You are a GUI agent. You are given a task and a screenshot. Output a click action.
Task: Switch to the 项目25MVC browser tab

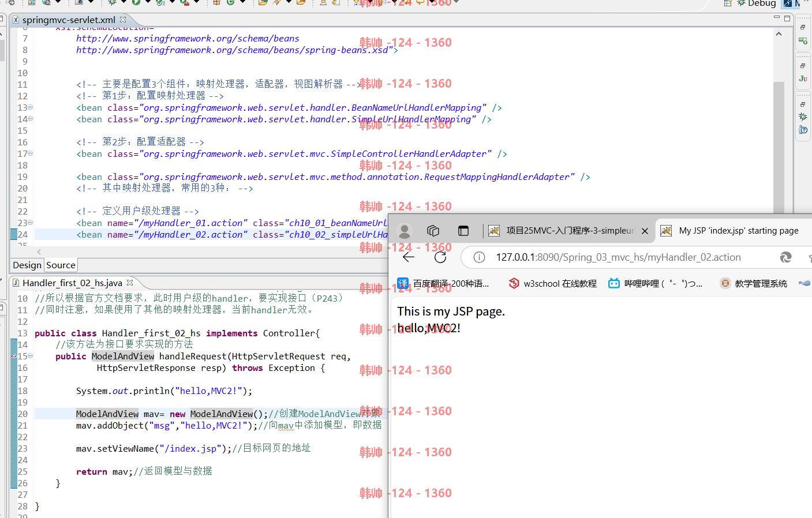568,231
